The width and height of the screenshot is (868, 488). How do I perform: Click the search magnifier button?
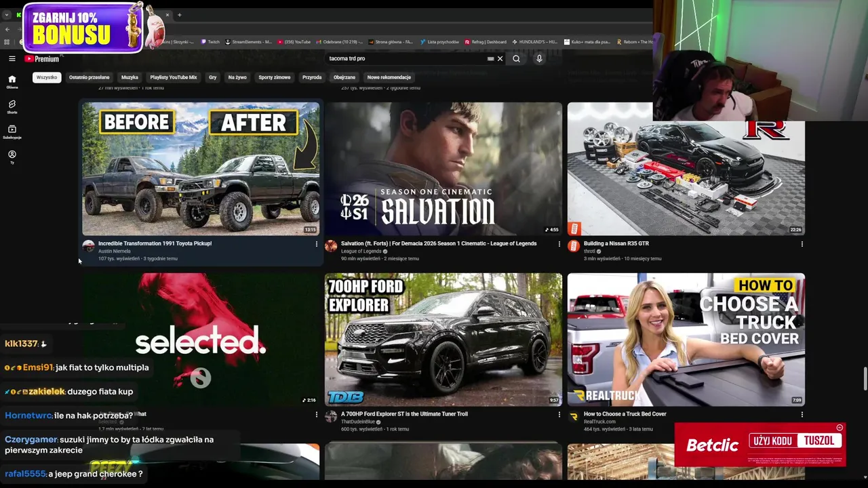point(516,59)
